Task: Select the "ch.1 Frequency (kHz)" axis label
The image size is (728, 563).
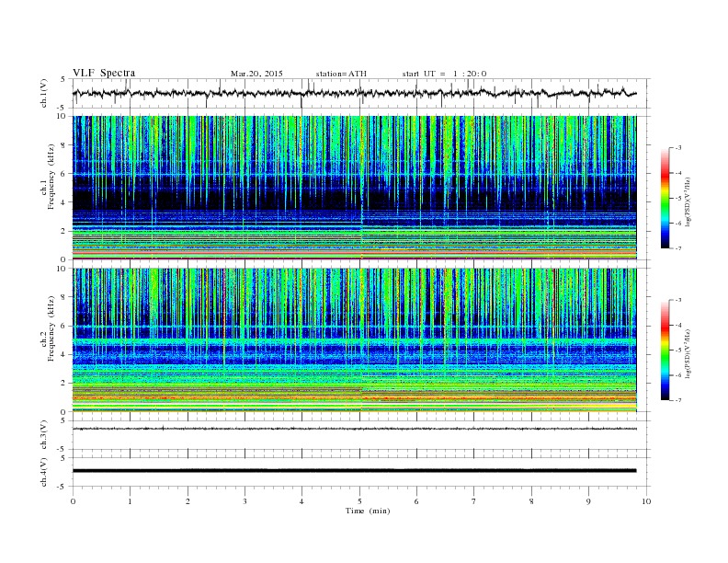Action: point(48,177)
